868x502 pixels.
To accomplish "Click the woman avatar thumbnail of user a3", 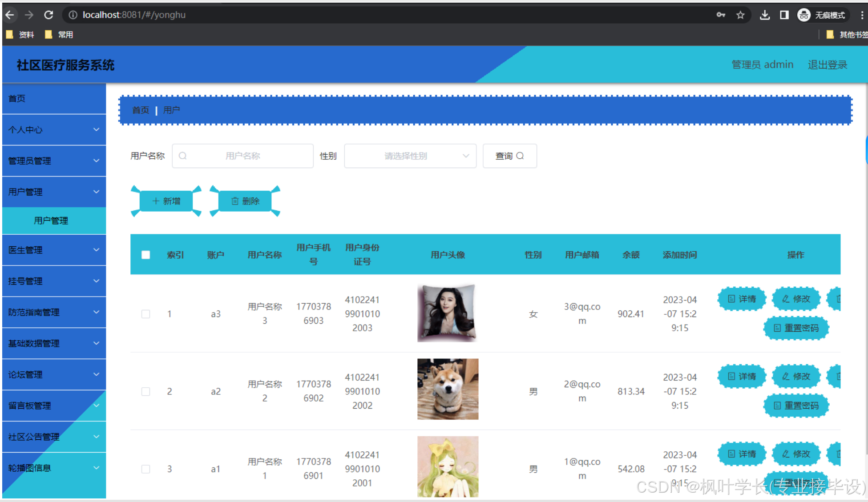I will pos(448,313).
